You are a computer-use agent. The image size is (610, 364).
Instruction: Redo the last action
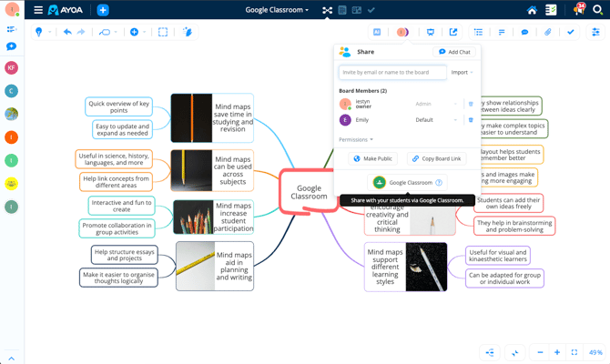[81, 32]
